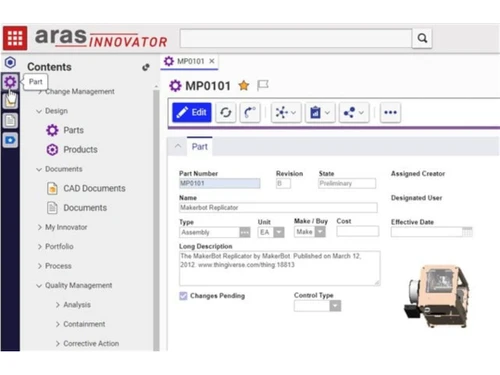This screenshot has height=375, width=500.
Task: Click the Effective Date input field
Action: tap(427, 232)
